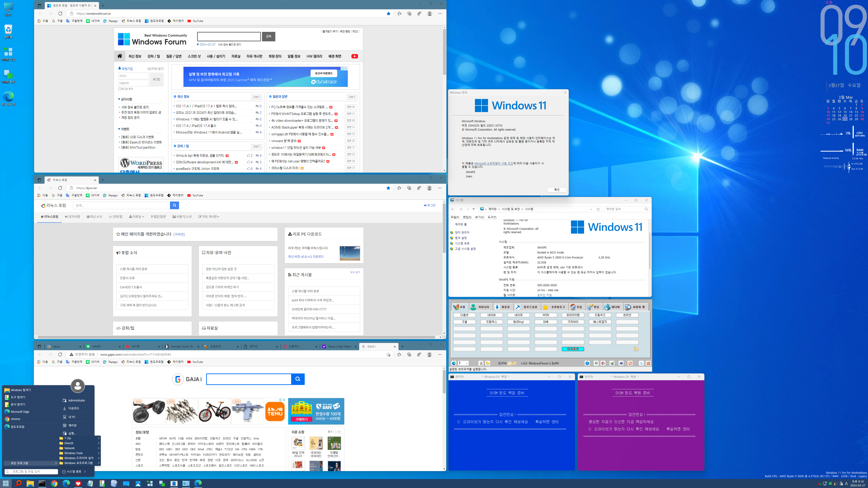The width and height of the screenshot is (868, 488).
Task: Click the red prohibited icon in launcher
Action: pos(630,363)
